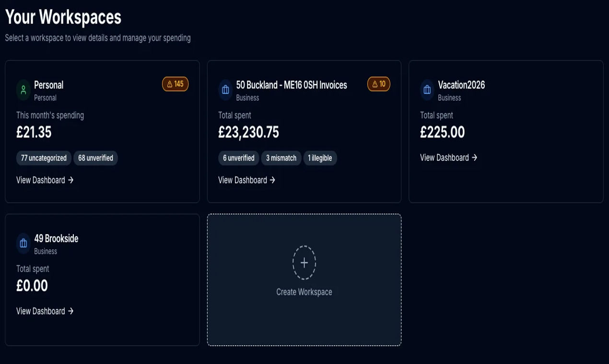609x364 pixels.
Task: Click the 145 warning badge on Personal
Action: click(175, 84)
